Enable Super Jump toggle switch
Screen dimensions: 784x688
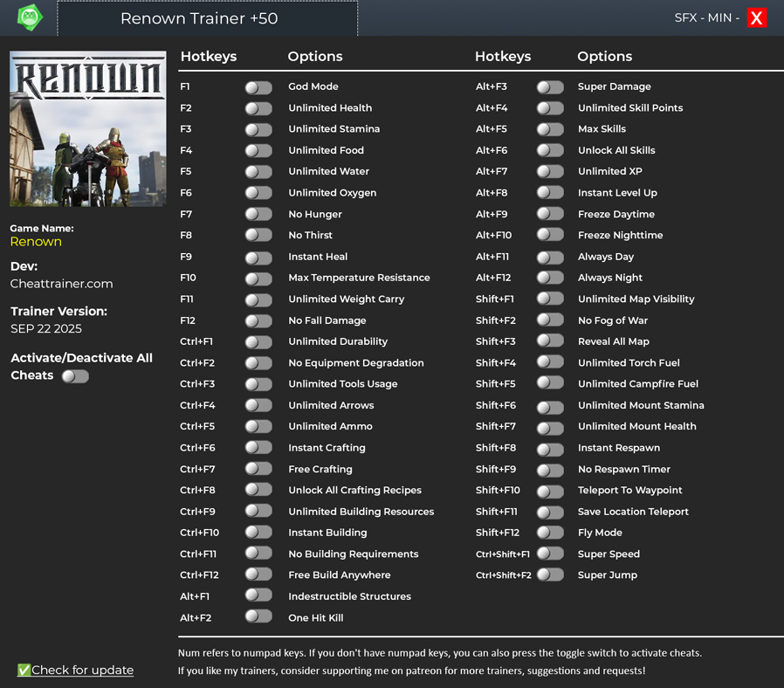coord(550,574)
